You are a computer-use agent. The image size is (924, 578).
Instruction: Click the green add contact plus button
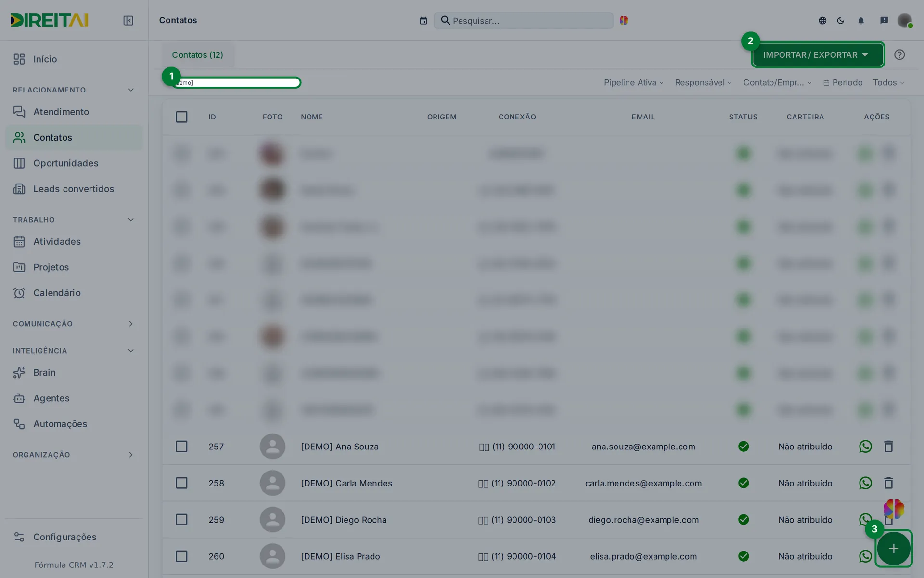pyautogui.click(x=894, y=549)
